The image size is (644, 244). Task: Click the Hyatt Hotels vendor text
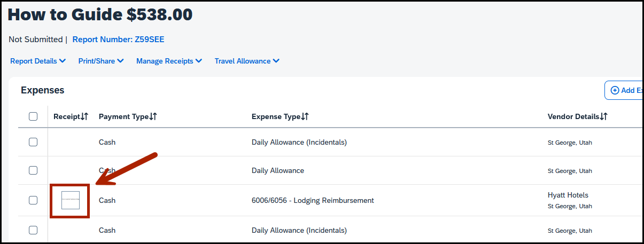[x=568, y=195]
